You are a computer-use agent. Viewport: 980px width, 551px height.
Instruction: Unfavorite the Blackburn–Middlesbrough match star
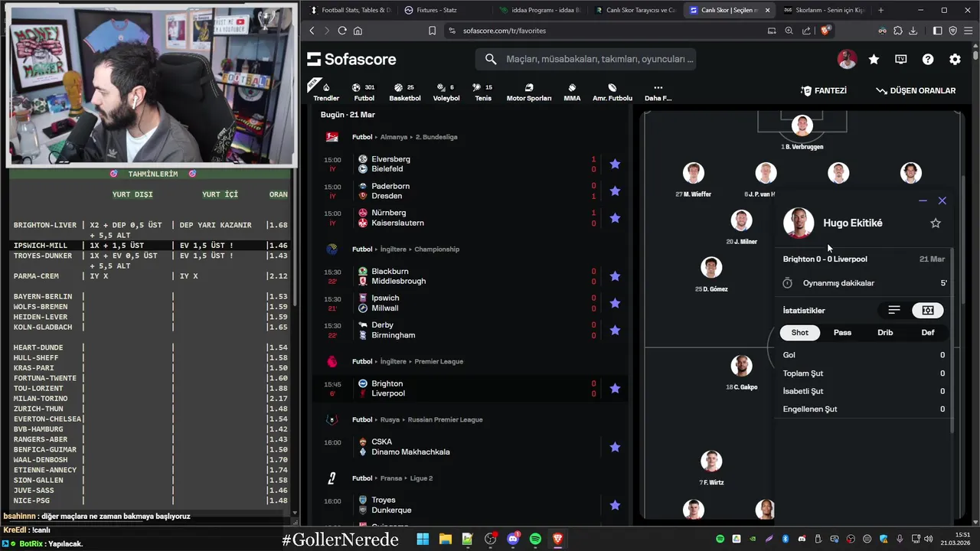click(615, 276)
